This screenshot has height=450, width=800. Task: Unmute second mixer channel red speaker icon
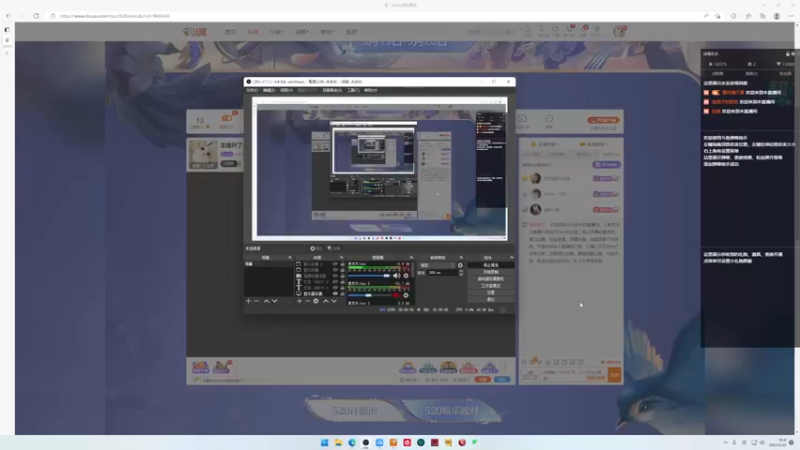pos(396,295)
